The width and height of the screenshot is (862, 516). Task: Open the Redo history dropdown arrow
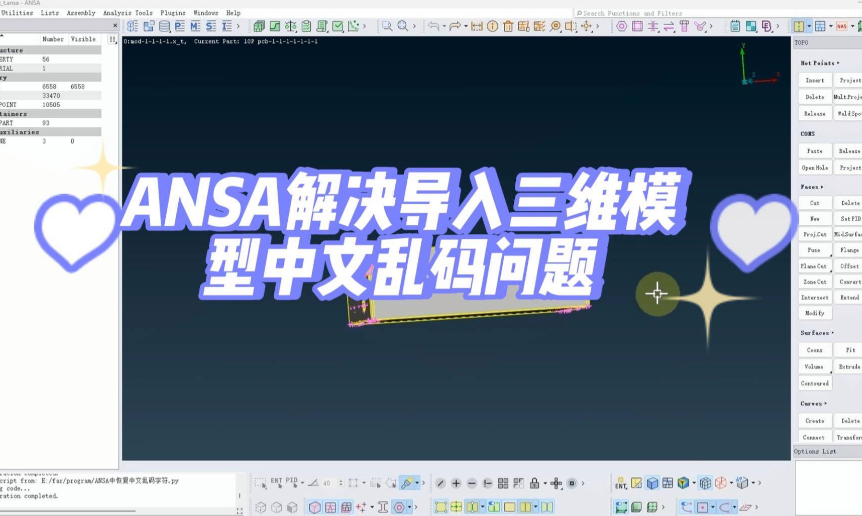tap(466, 26)
